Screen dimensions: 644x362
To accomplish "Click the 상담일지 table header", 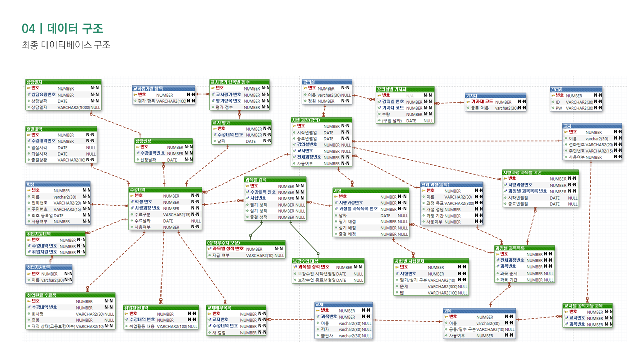I will [x=63, y=82].
